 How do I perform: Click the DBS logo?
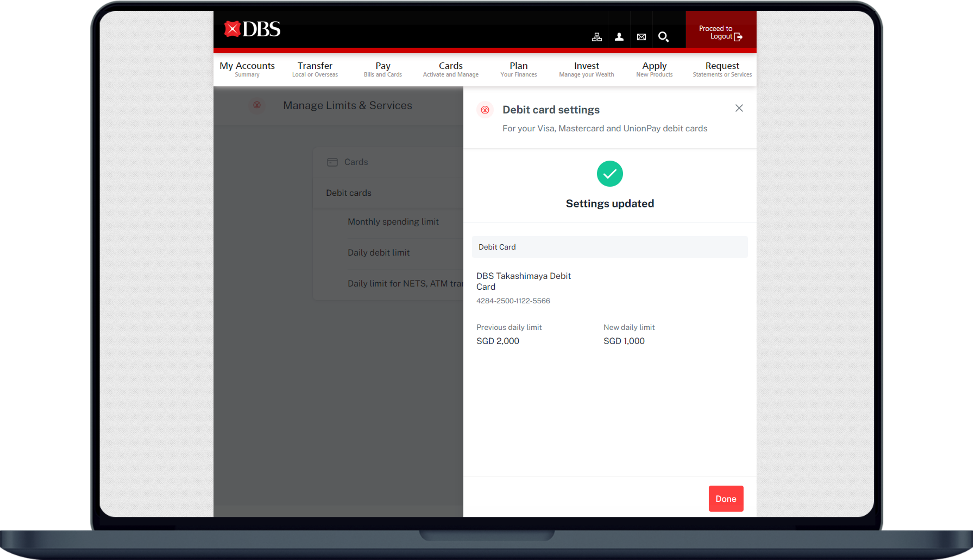coord(253,29)
